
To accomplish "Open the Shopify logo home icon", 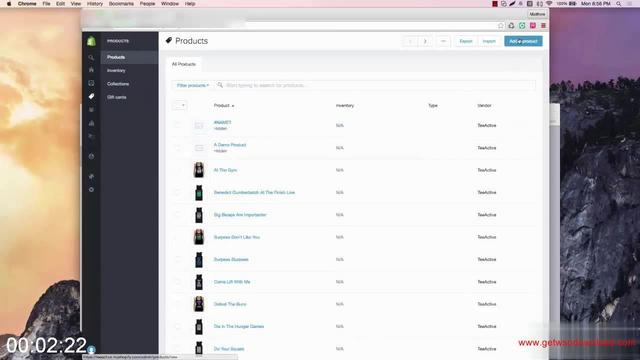I will pyautogui.click(x=91, y=41).
